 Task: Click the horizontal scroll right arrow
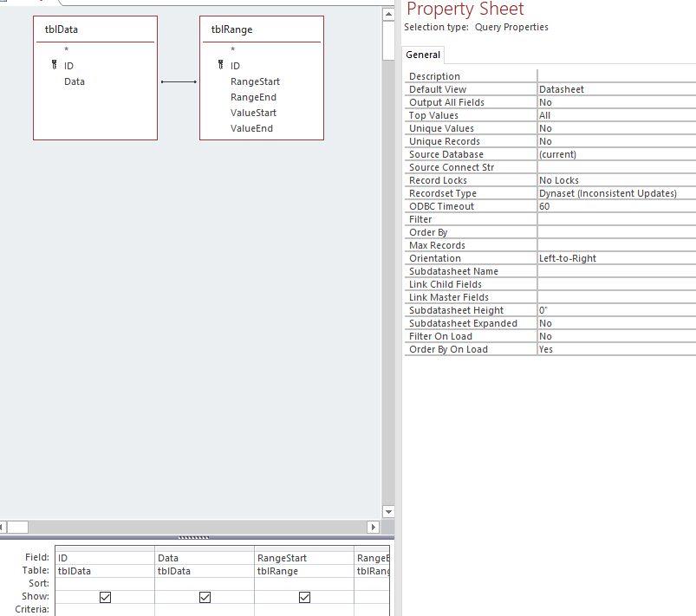pos(374,527)
